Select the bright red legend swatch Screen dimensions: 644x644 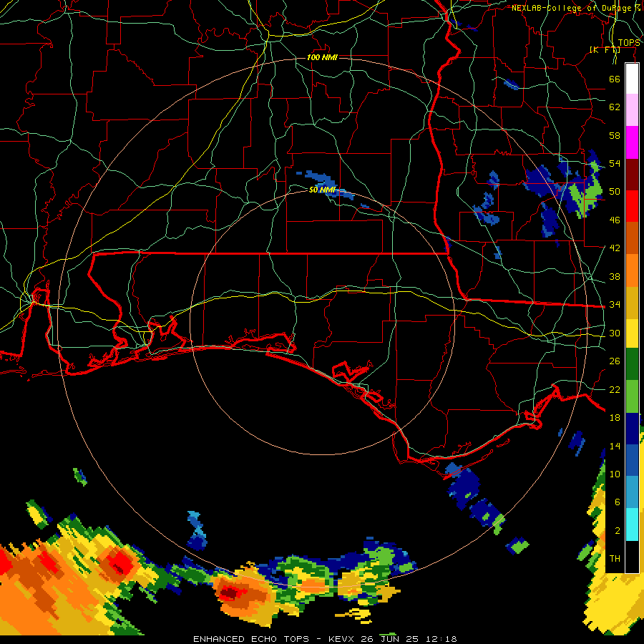(x=632, y=207)
